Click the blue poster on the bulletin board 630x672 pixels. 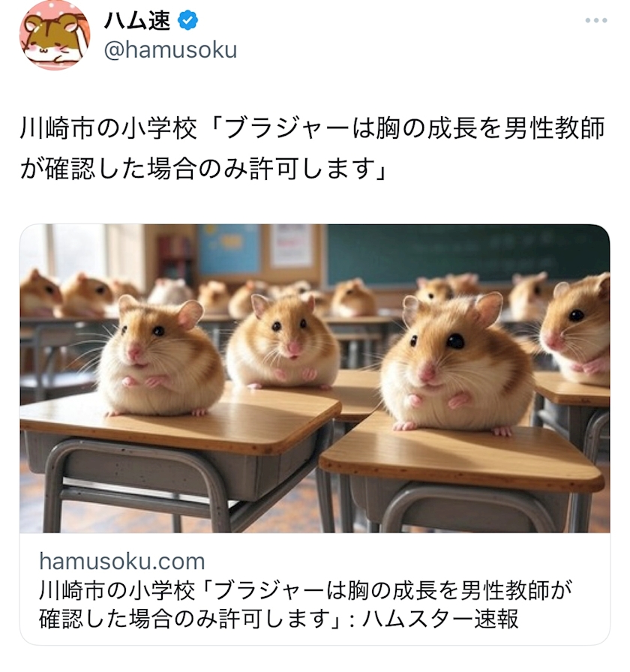(229, 249)
